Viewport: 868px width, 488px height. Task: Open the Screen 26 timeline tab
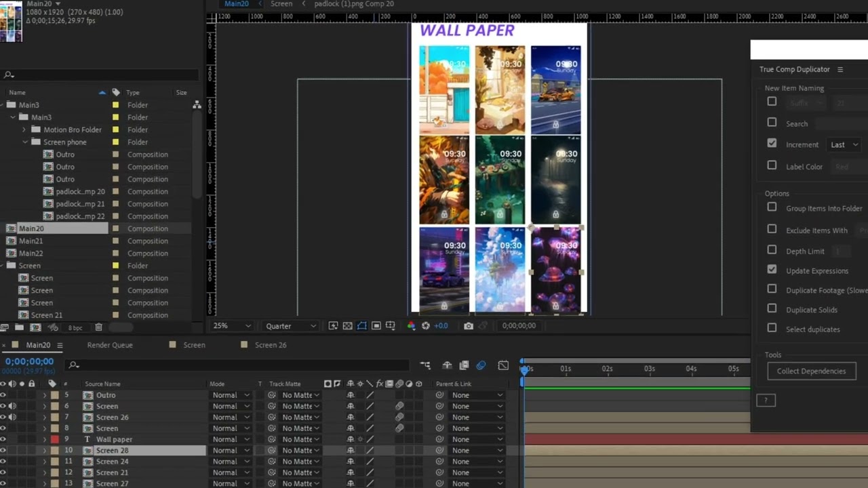271,345
